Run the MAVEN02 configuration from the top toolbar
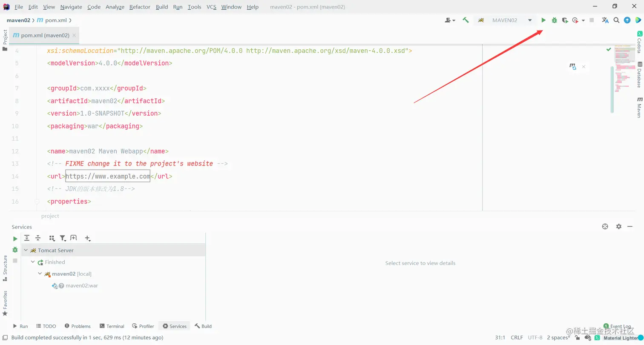This screenshot has height=345, width=644. [543, 20]
